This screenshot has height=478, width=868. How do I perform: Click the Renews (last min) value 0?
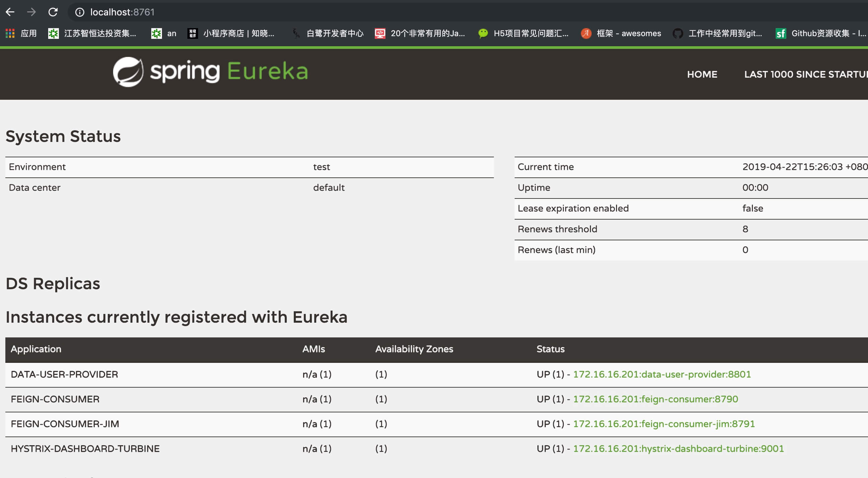pyautogui.click(x=745, y=250)
